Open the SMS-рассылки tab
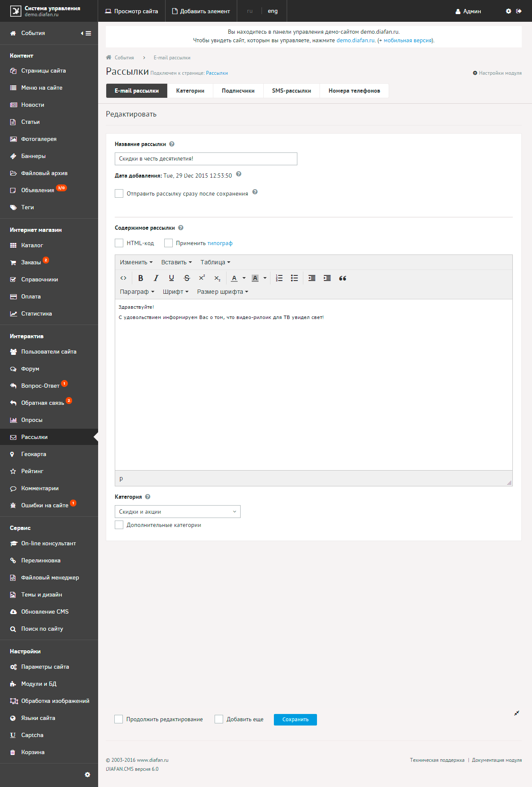Viewport: 532px width, 787px height. (291, 91)
